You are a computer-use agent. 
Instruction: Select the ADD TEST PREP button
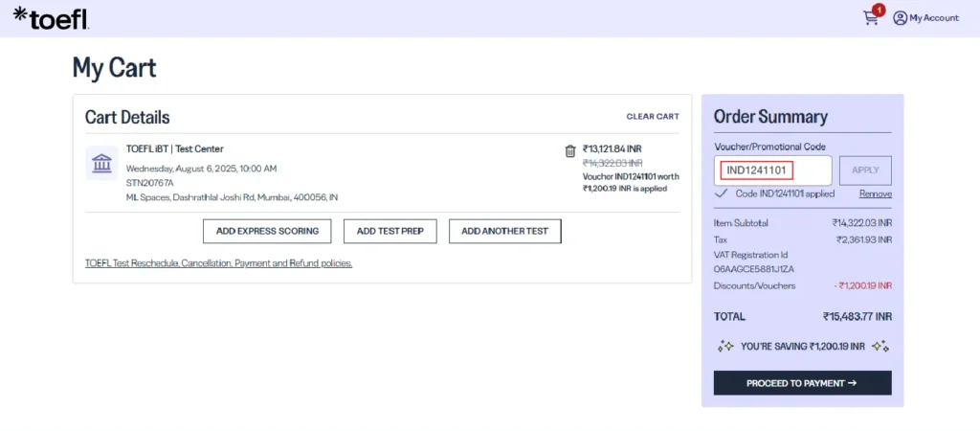(390, 231)
